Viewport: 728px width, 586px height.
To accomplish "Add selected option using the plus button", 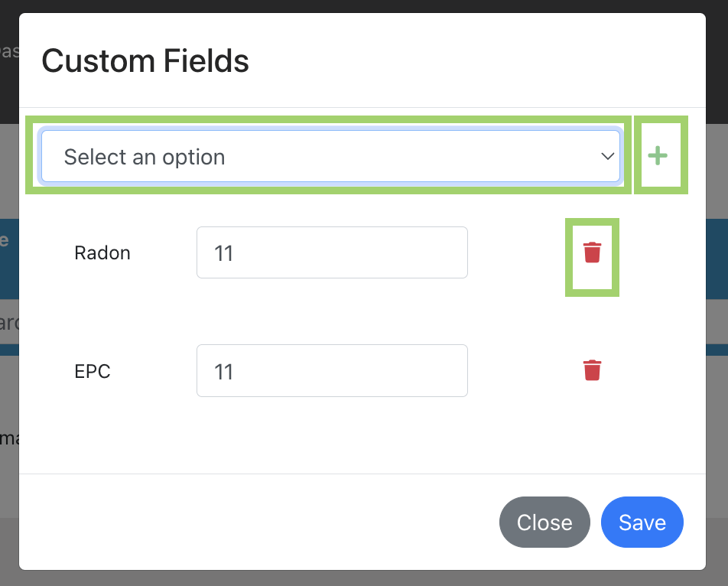I will point(658,155).
